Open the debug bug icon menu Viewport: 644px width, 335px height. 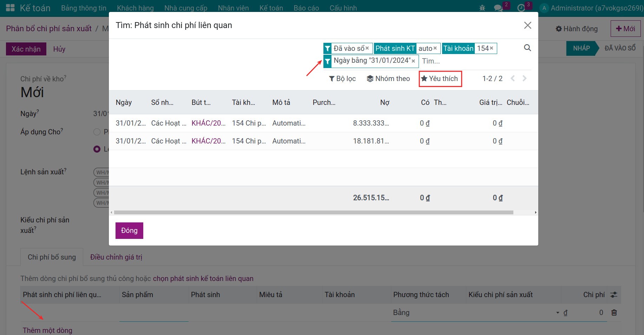pyautogui.click(x=482, y=8)
